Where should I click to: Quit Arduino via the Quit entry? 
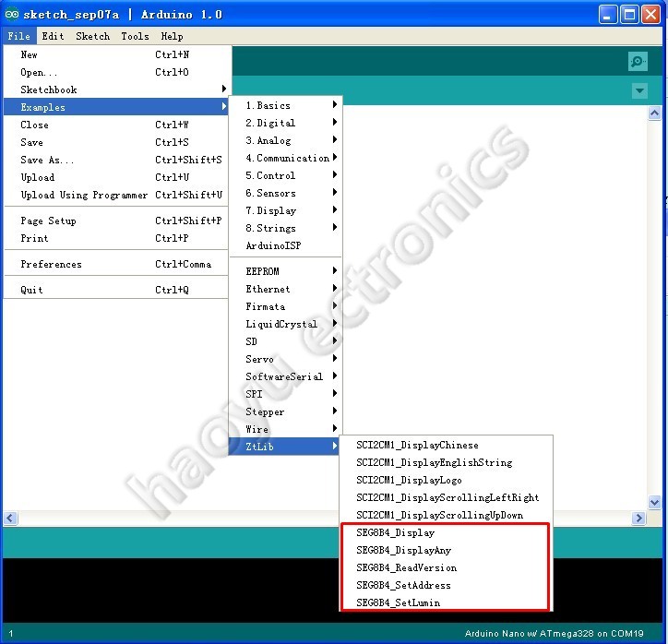tap(116, 290)
